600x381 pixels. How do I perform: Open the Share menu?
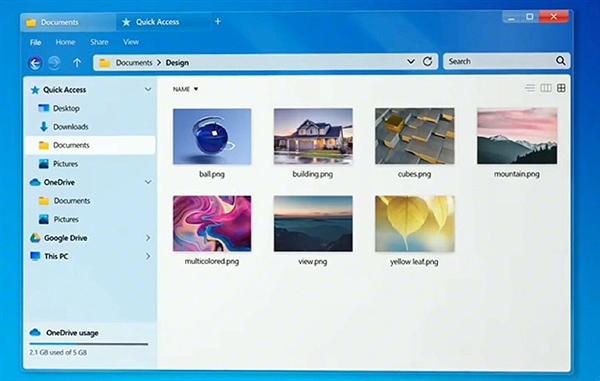tap(99, 42)
